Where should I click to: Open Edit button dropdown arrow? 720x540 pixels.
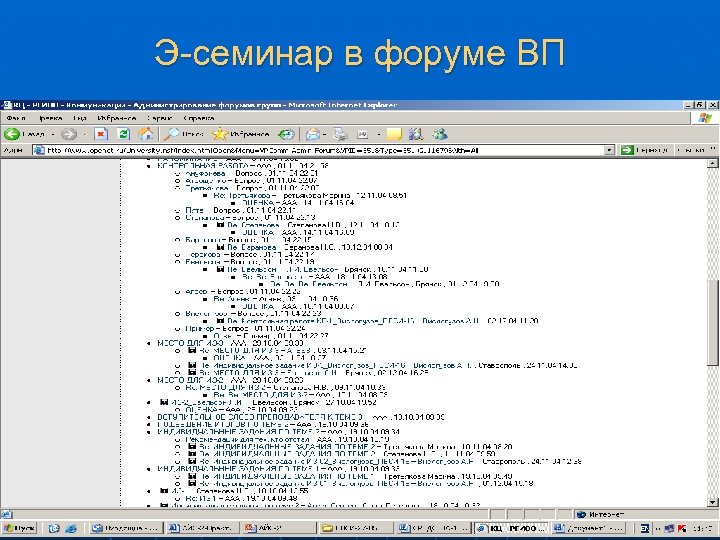(x=379, y=135)
